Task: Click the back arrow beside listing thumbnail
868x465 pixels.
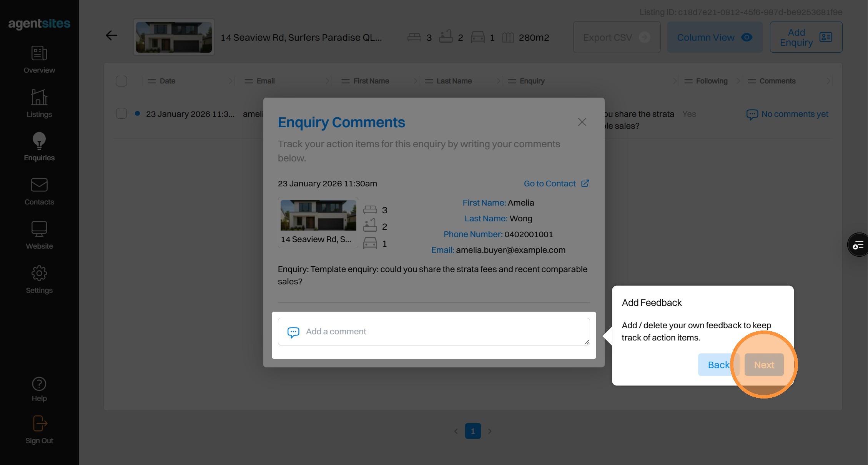Action: (x=111, y=36)
